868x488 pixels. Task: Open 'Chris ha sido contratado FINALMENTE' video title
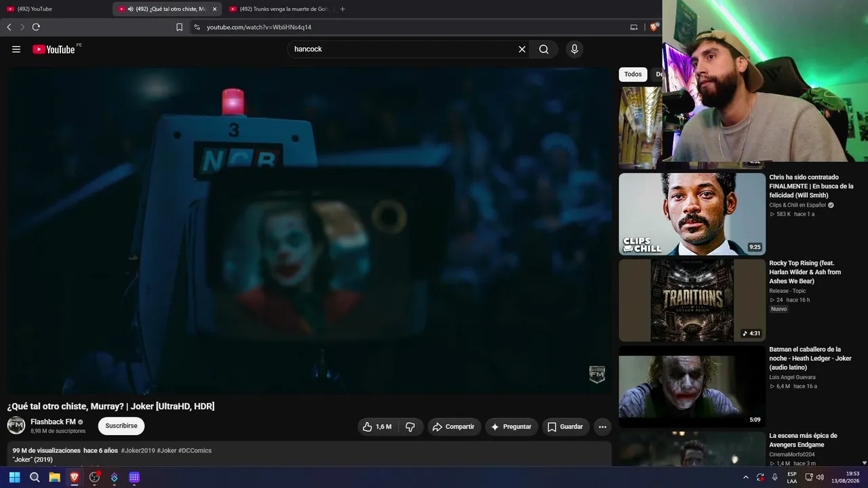(x=811, y=186)
